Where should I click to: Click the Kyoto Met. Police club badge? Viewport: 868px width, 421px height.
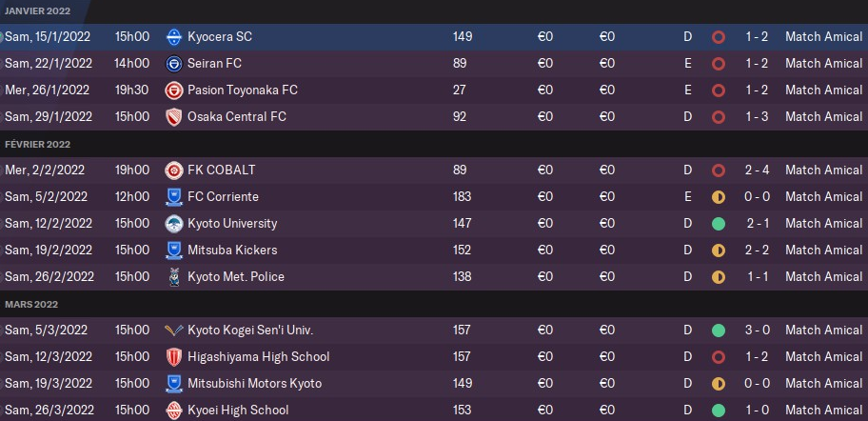pos(173,277)
